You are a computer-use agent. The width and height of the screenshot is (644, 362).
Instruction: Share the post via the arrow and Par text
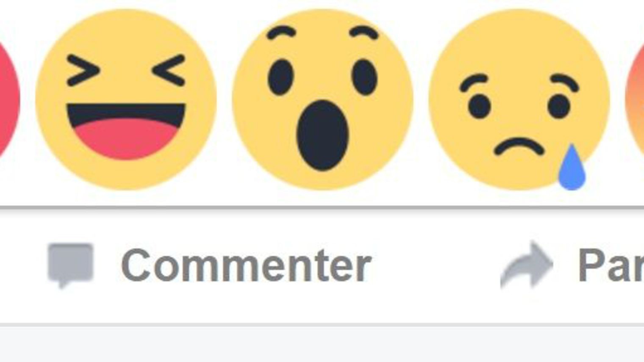572,265
